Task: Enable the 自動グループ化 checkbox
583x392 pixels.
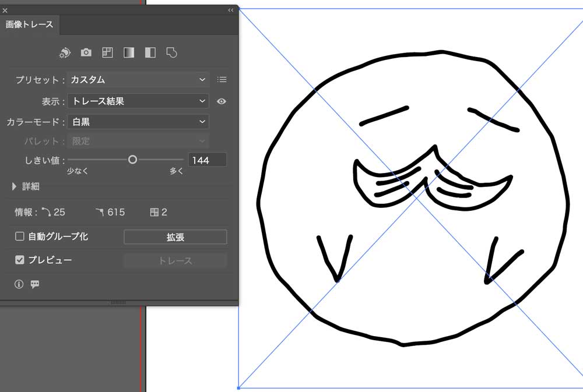Action: click(20, 236)
